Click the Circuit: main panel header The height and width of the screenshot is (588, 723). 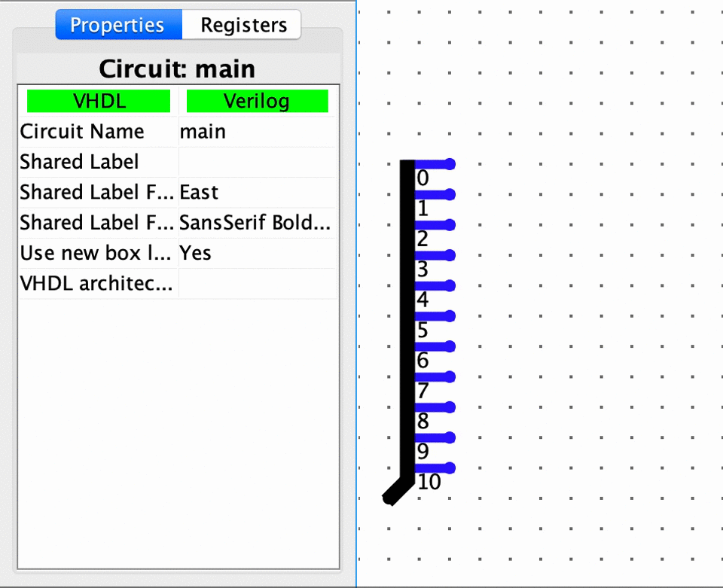[x=177, y=69]
